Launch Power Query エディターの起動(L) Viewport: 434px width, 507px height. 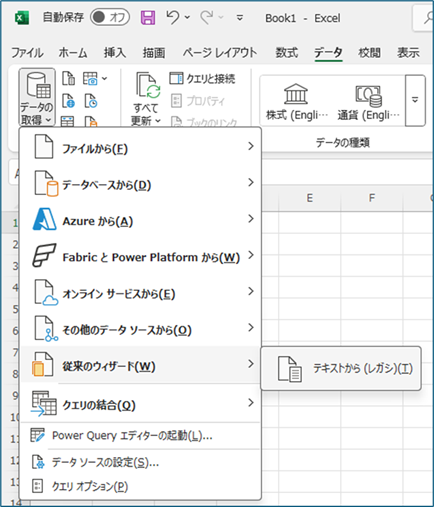140,436
